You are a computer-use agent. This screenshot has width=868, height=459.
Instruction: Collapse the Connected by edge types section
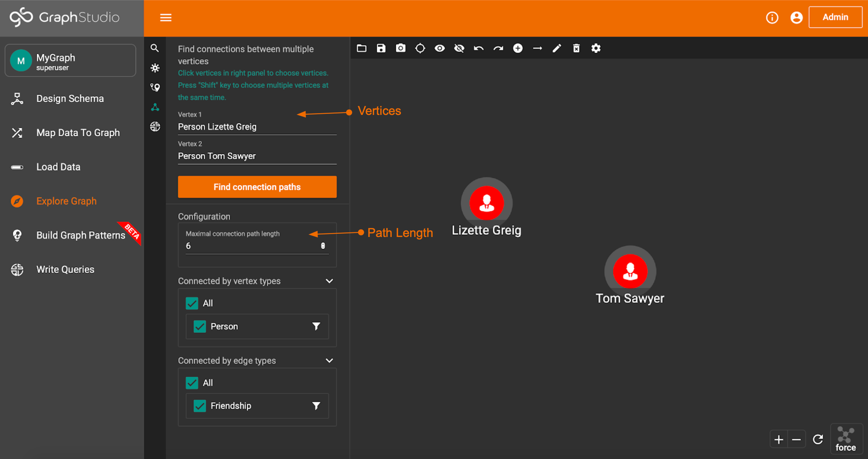click(329, 360)
